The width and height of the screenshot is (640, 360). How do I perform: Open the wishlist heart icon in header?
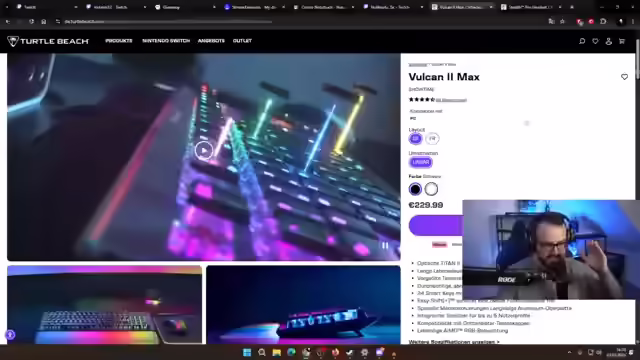(x=595, y=41)
